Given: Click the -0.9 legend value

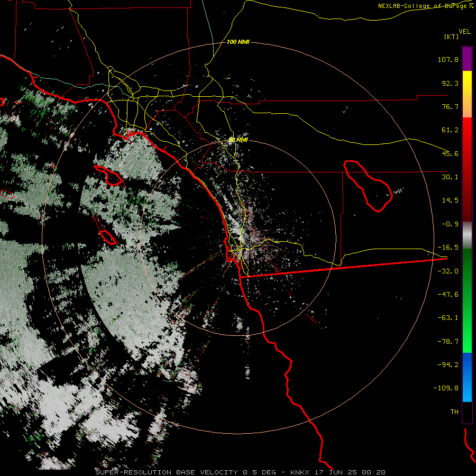Looking at the screenshot, I should [x=450, y=224].
